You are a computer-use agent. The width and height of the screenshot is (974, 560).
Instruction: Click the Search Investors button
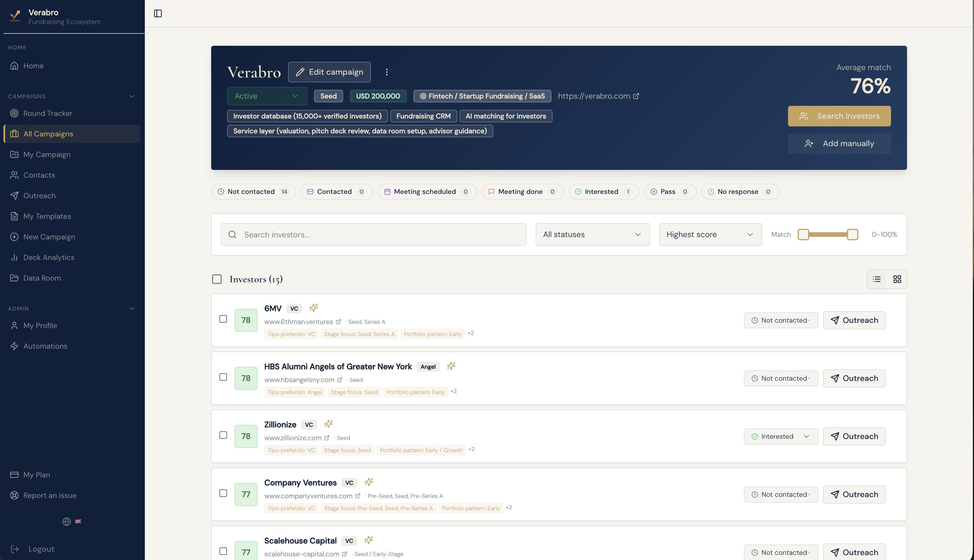coord(839,116)
